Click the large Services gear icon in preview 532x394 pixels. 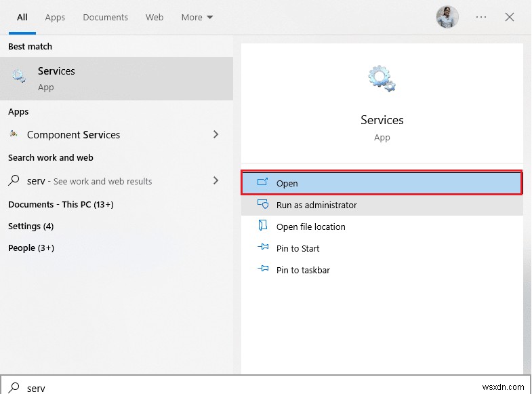tap(382, 79)
